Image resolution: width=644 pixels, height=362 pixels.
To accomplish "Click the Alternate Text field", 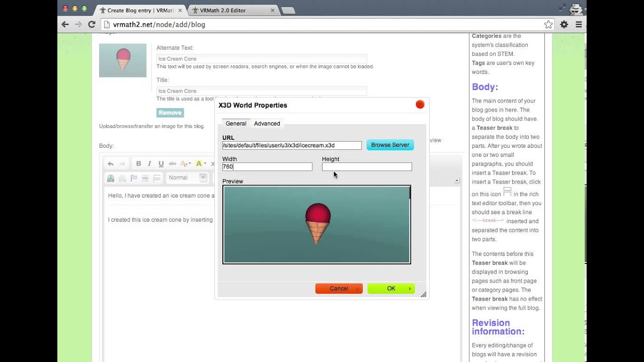I will [x=262, y=59].
